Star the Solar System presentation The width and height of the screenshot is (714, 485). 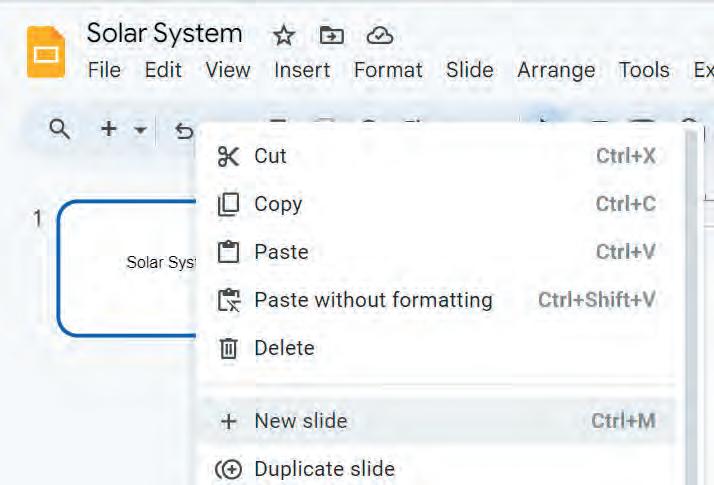click(x=284, y=36)
